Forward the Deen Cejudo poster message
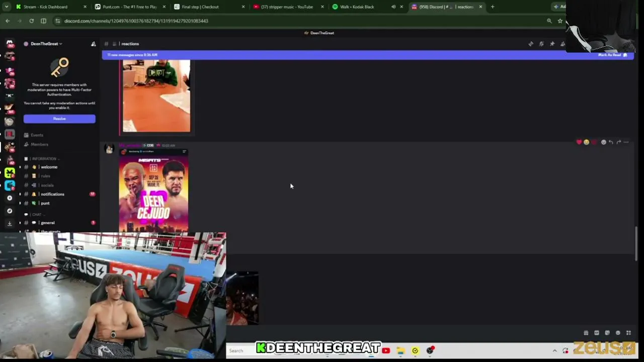 [x=618, y=142]
